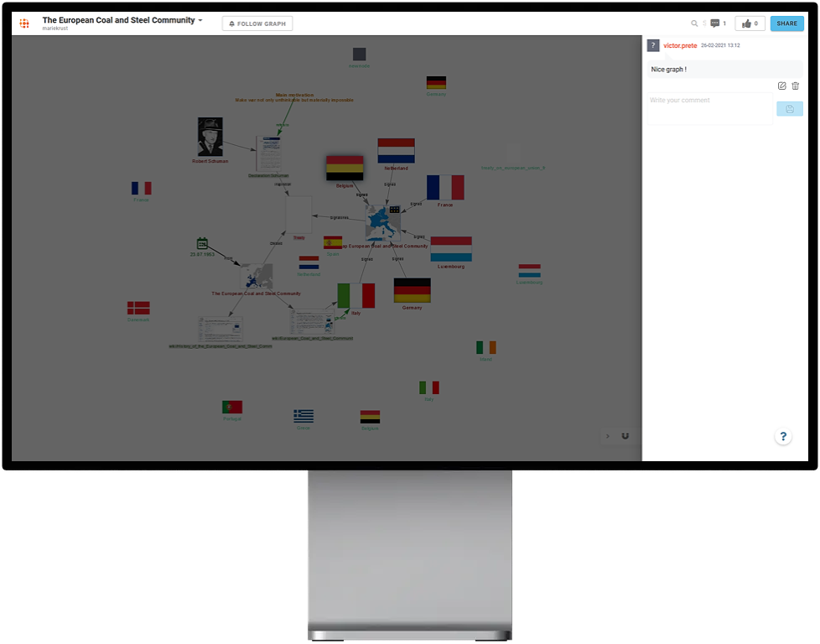
Task: Delete the 'Nice graph !' comment
Action: pos(796,86)
